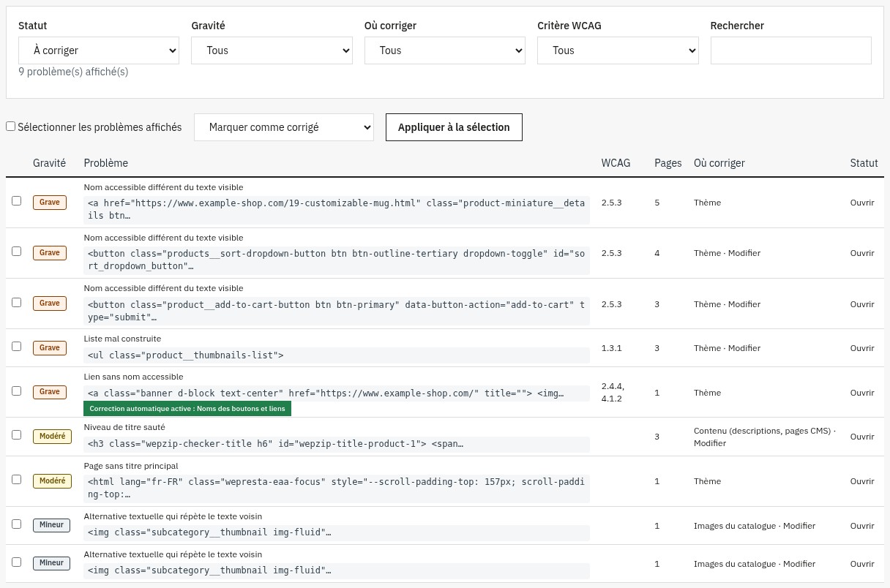
Task: Check the Niveau de titre sauté row
Action: point(17,435)
